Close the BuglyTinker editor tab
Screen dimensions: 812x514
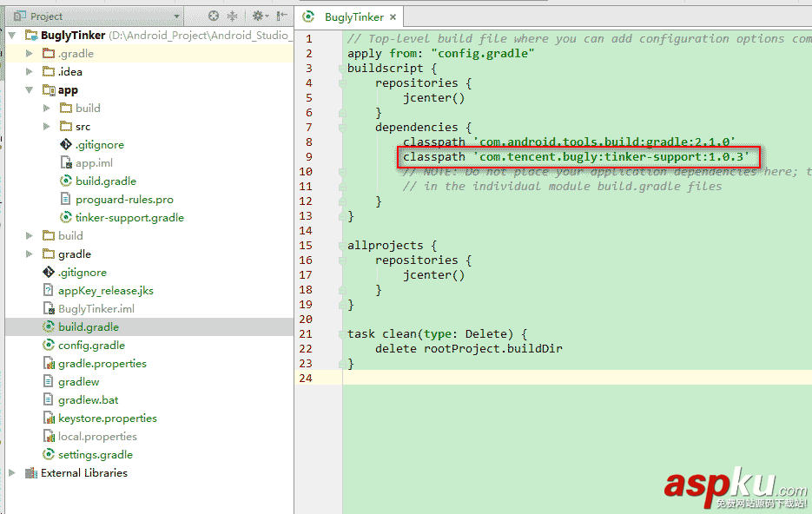(393, 17)
